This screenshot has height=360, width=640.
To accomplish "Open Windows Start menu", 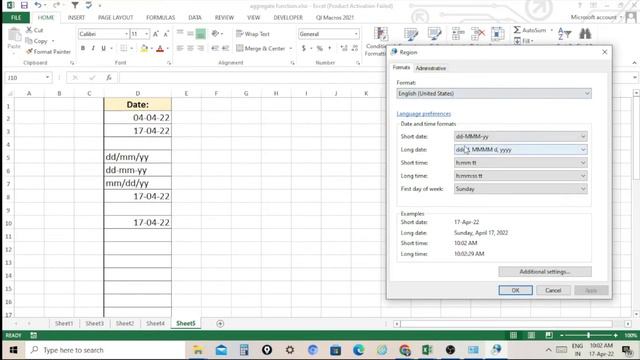I will [13, 350].
